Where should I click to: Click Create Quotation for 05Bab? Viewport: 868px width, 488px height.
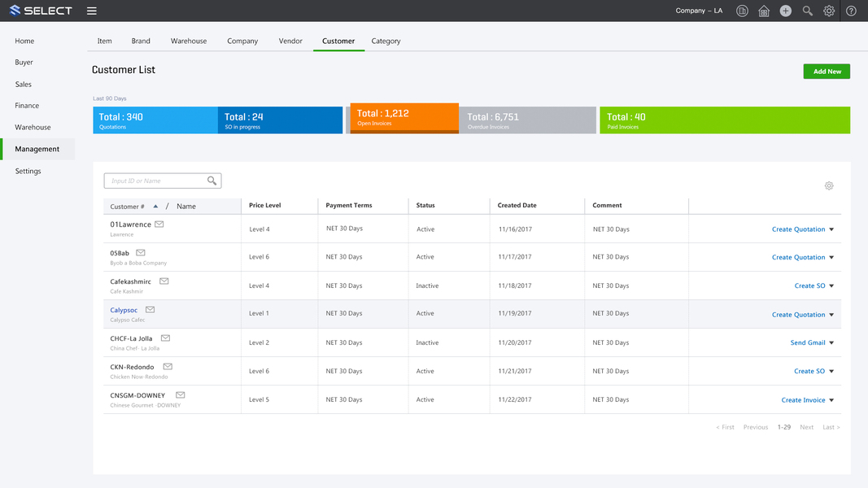click(798, 257)
